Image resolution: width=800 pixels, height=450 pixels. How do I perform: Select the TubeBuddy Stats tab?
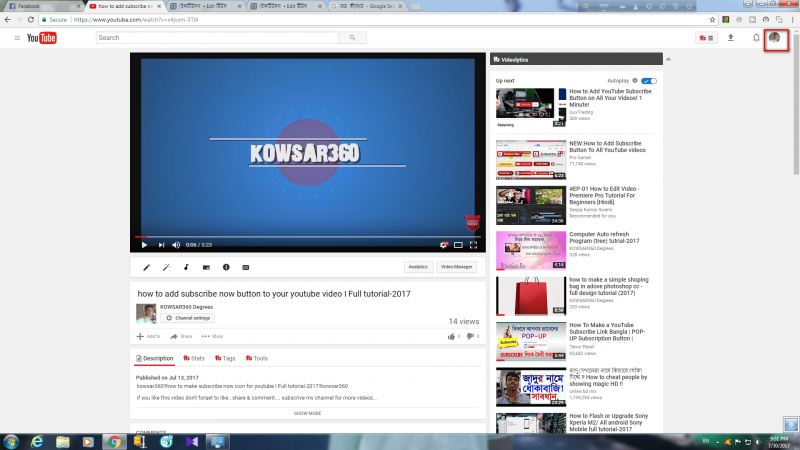click(x=194, y=359)
